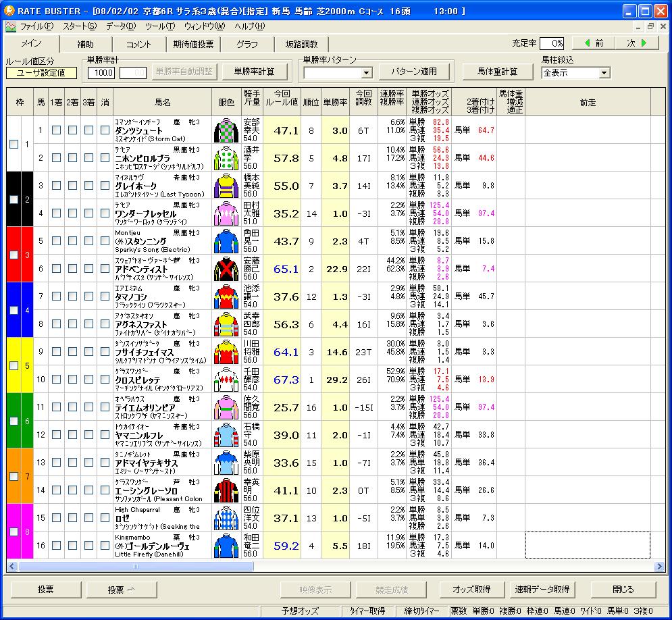Click the パターン適用 button

[414, 72]
